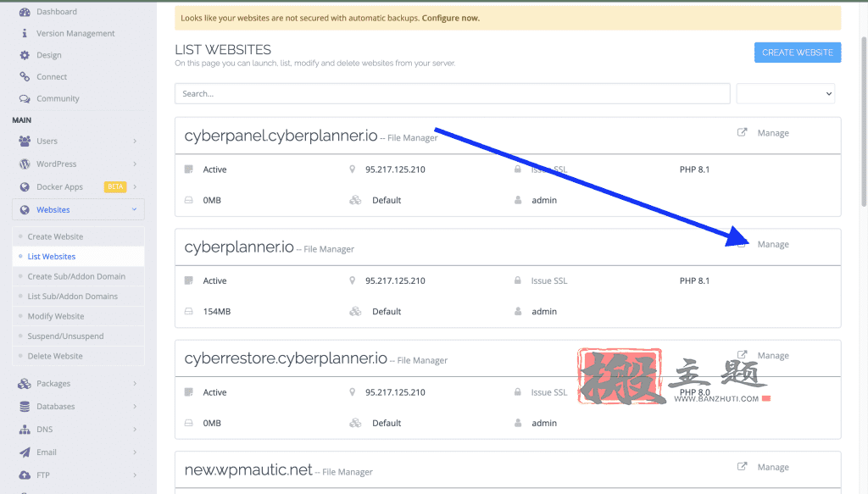Click the WordPress logo icon
868x494 pixels.
point(25,164)
